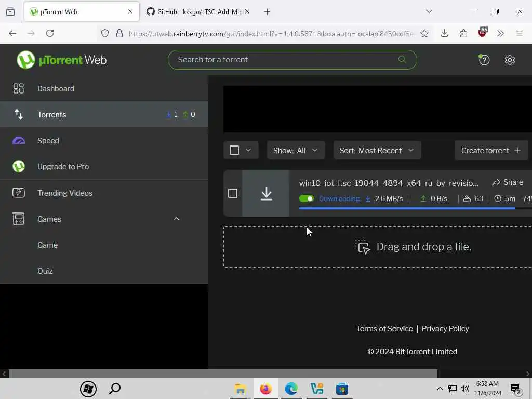Reload the current page
The image size is (532, 399).
[x=50, y=33]
